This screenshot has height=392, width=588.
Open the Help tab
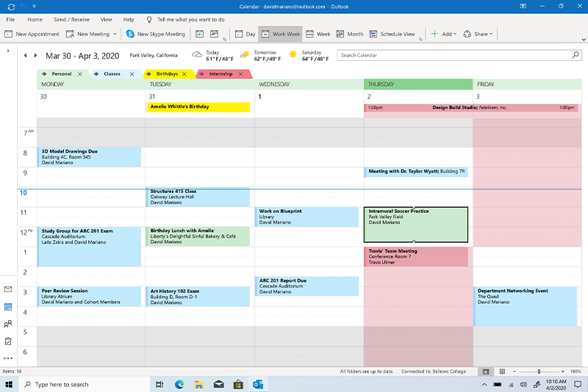point(129,20)
